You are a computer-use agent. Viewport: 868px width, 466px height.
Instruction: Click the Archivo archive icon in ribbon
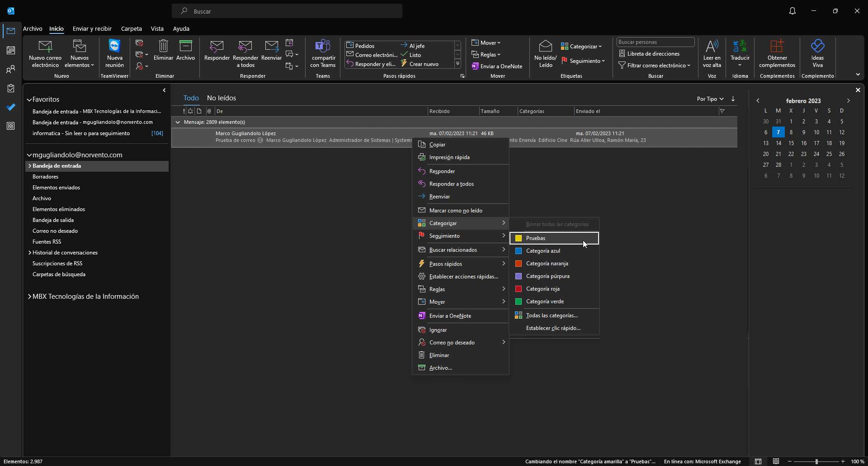pos(185,46)
